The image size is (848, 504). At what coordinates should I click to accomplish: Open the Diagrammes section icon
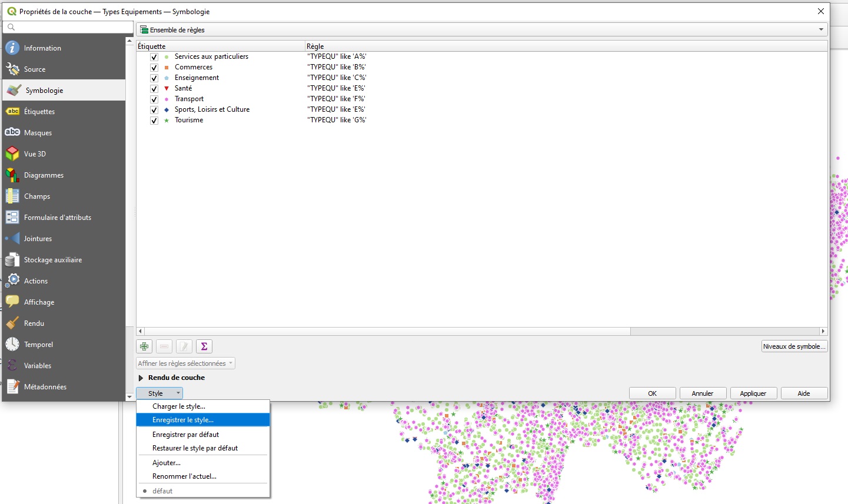pyautogui.click(x=12, y=175)
